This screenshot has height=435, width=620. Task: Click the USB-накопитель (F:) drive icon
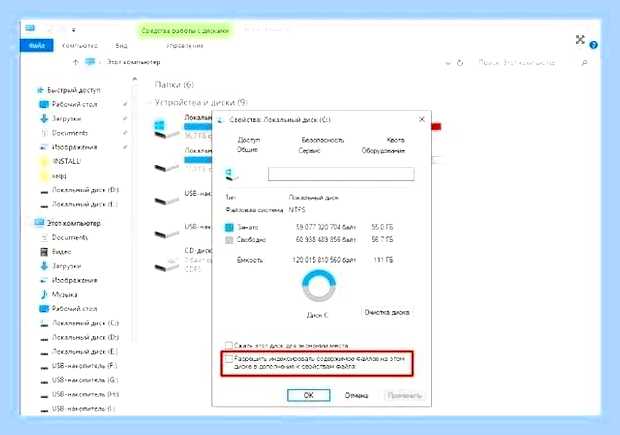point(44,367)
